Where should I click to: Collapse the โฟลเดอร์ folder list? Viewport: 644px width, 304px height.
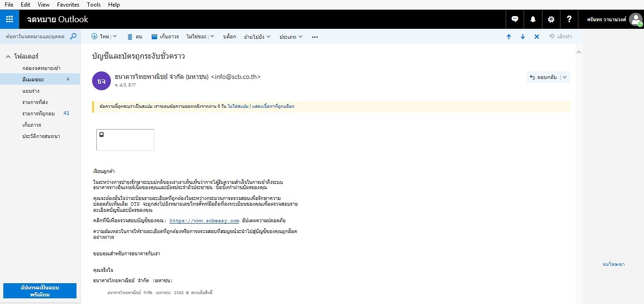click(8, 56)
